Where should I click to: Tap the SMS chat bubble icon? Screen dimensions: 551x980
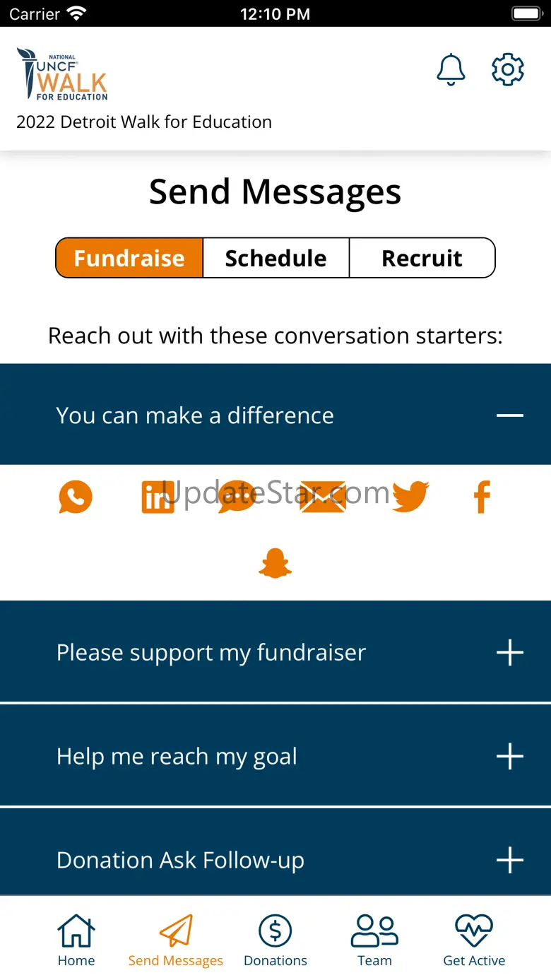[237, 497]
